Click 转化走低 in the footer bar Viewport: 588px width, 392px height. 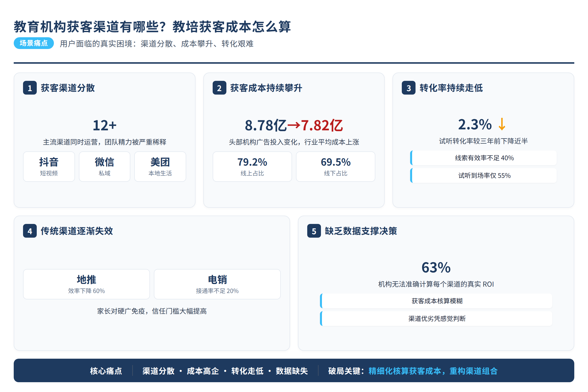click(247, 371)
